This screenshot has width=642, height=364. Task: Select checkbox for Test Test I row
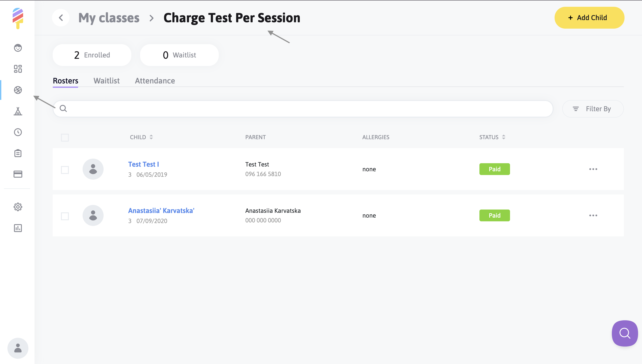coord(65,170)
